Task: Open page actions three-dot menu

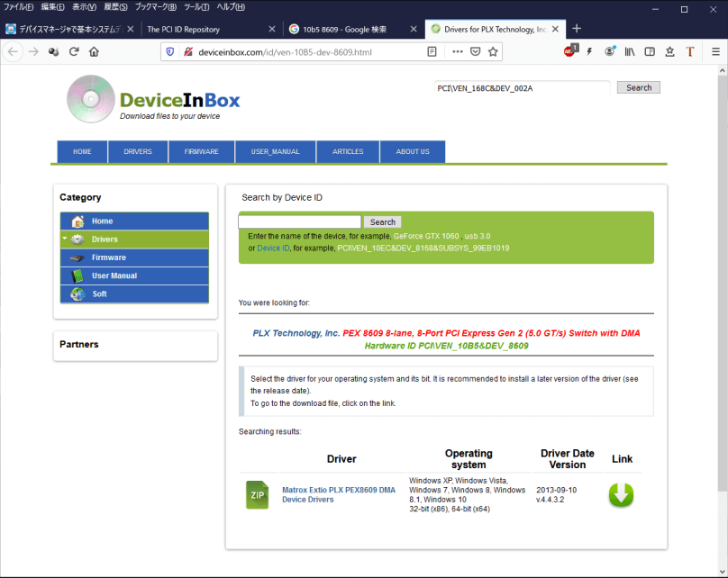Action: coord(458,52)
